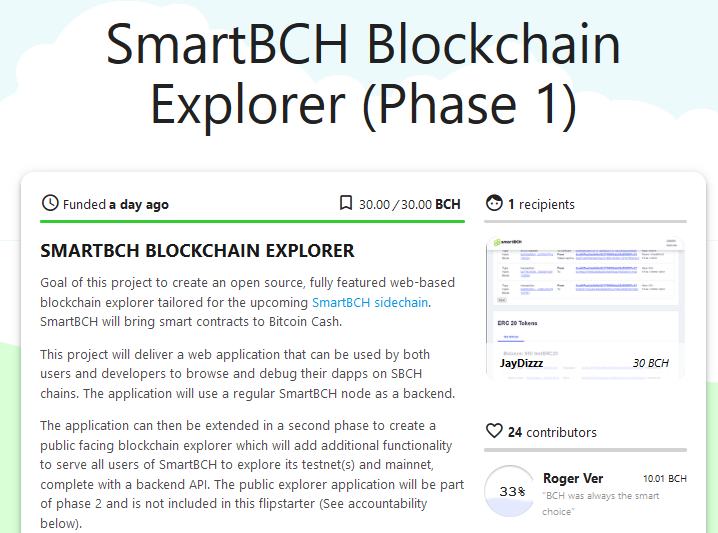Click the clock icon beside Funded

point(50,203)
